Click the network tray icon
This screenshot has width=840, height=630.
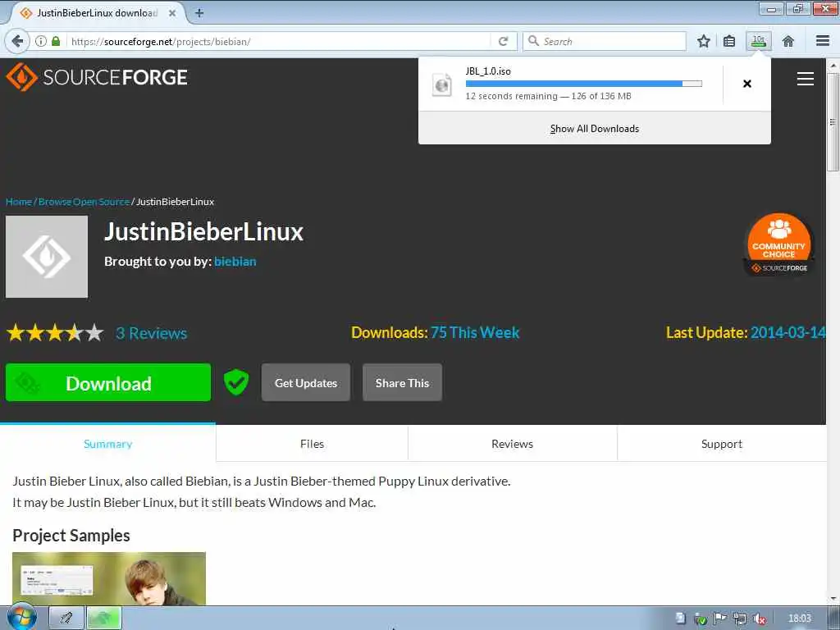point(740,619)
